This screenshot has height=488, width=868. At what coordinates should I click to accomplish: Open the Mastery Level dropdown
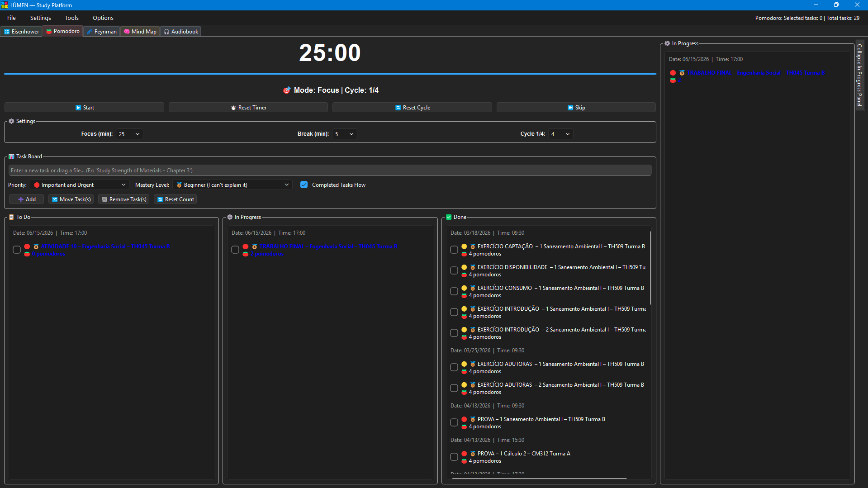232,185
